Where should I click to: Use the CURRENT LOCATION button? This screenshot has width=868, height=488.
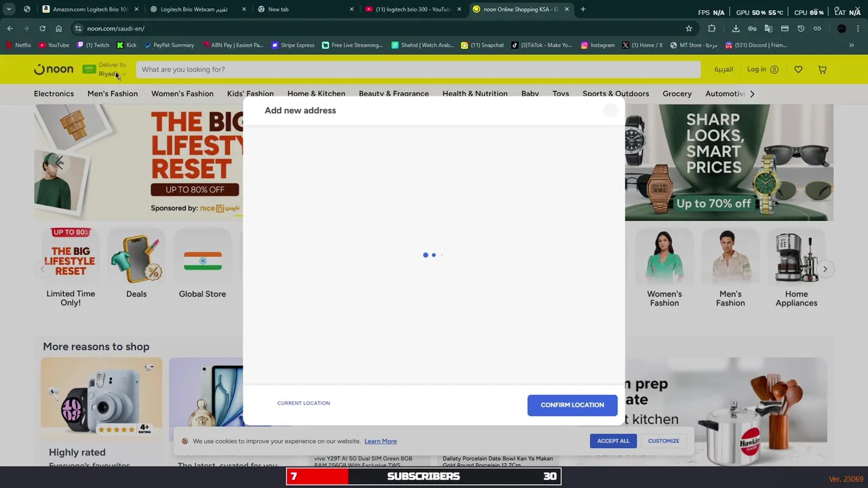[x=303, y=403]
